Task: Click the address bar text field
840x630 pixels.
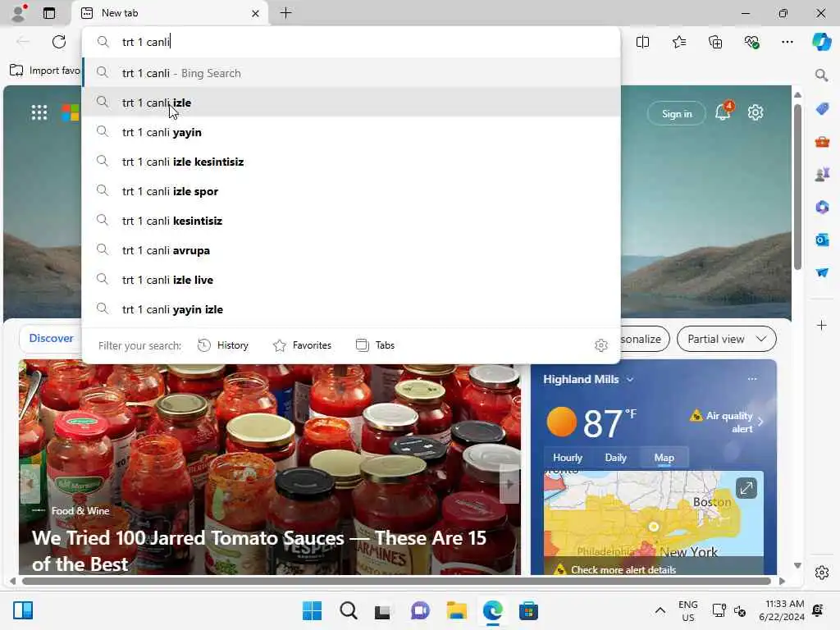Action: coord(351,42)
